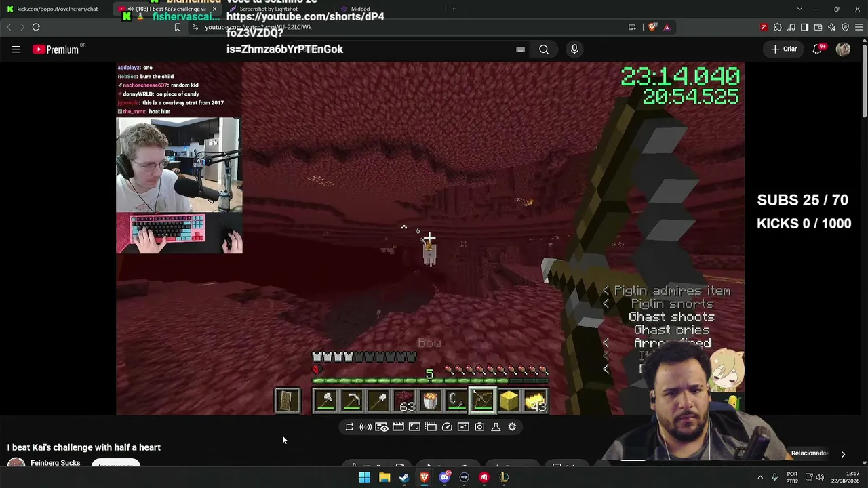The height and width of the screenshot is (488, 868).
Task: Open the Brave main menu
Action: point(859,27)
